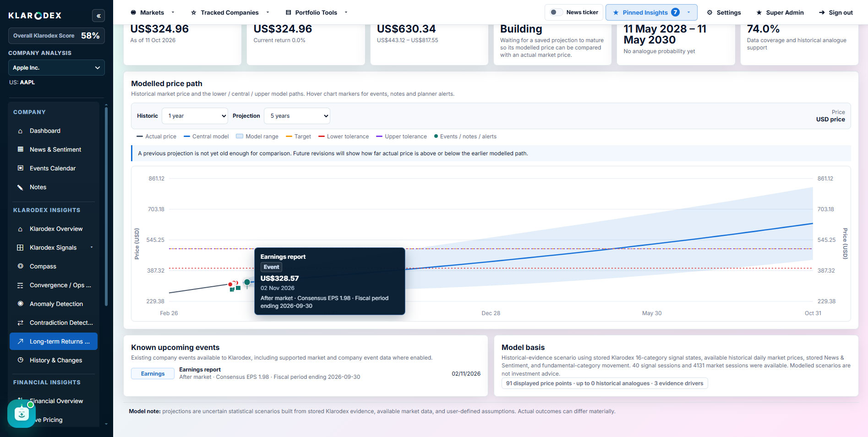Screen dimensions: 868x437
Task: Click the History & Changes clock icon
Action: 20,360
